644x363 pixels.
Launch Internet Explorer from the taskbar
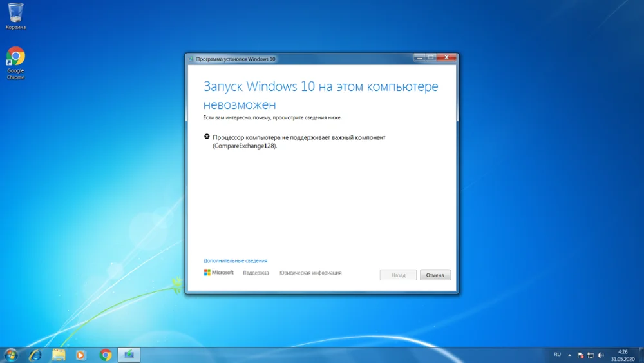coord(35,355)
